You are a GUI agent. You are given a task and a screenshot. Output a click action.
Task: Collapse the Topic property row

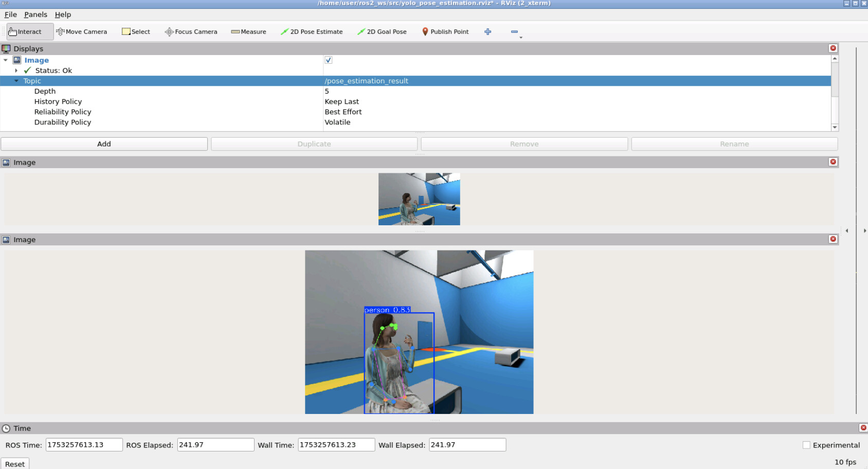pos(16,81)
